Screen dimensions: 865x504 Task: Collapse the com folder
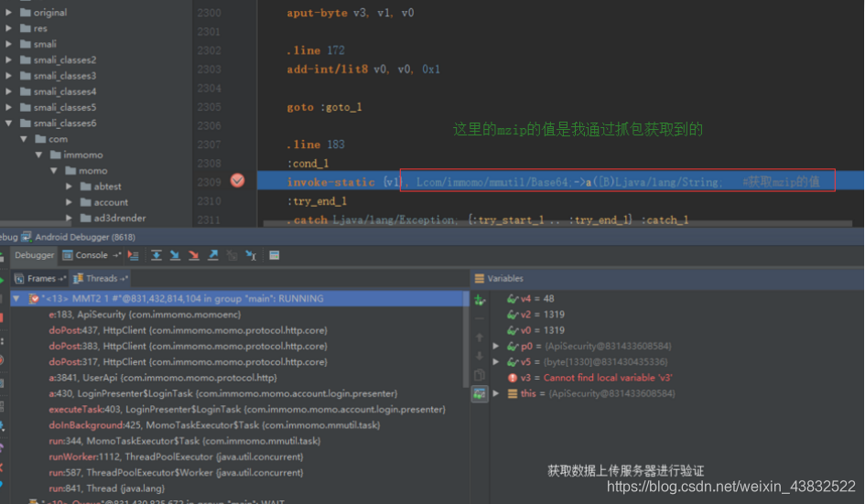coord(24,139)
